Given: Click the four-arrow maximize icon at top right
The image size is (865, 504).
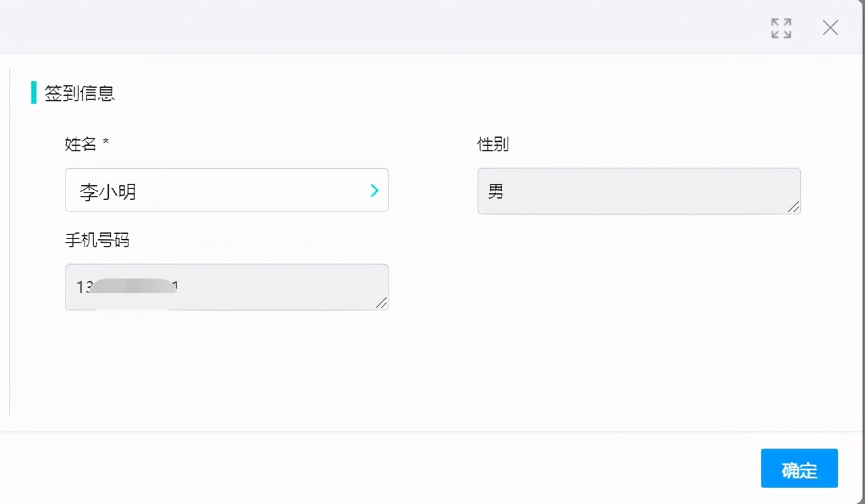Looking at the screenshot, I should (781, 28).
